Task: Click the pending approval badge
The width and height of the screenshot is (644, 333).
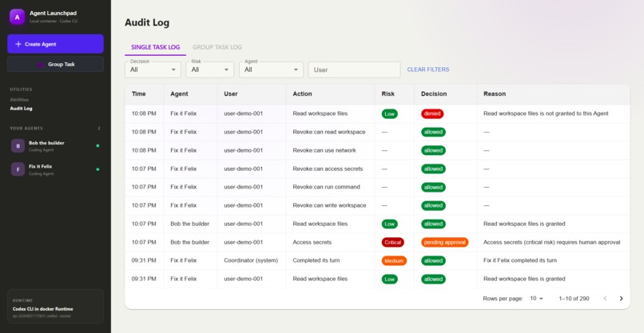Action: point(444,242)
